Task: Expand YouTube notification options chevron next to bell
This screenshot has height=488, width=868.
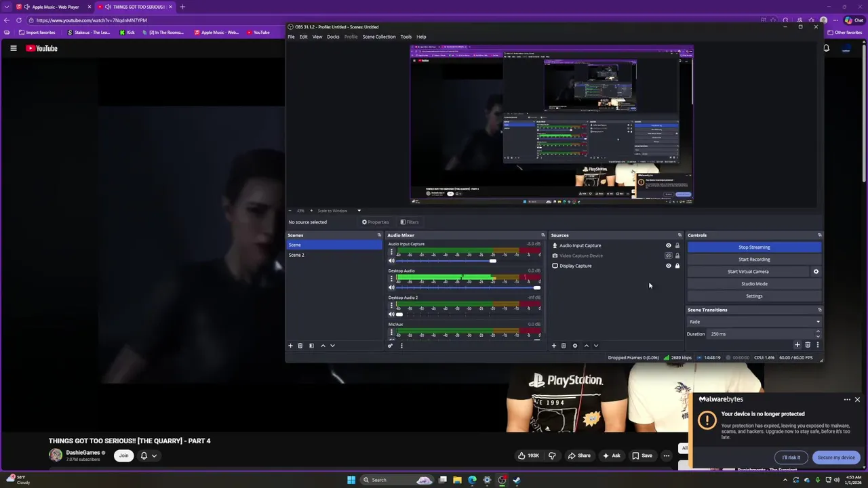Action: (154, 455)
